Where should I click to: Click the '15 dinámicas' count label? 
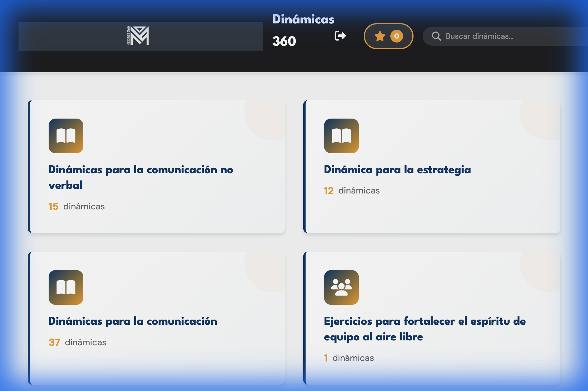point(77,206)
